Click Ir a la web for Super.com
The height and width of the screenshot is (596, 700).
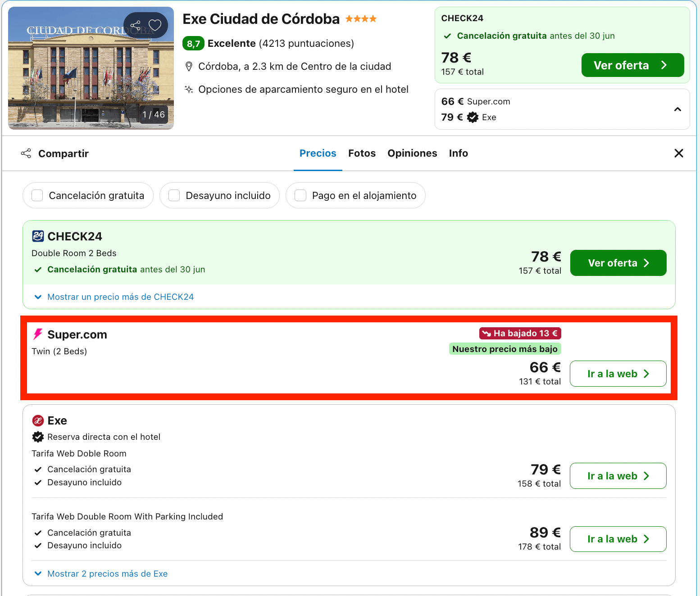tap(618, 374)
